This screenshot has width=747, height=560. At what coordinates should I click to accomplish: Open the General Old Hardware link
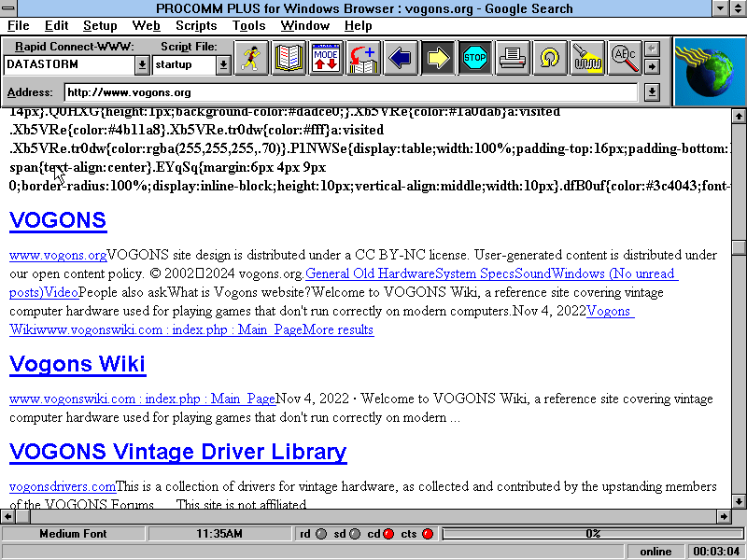[x=370, y=273]
